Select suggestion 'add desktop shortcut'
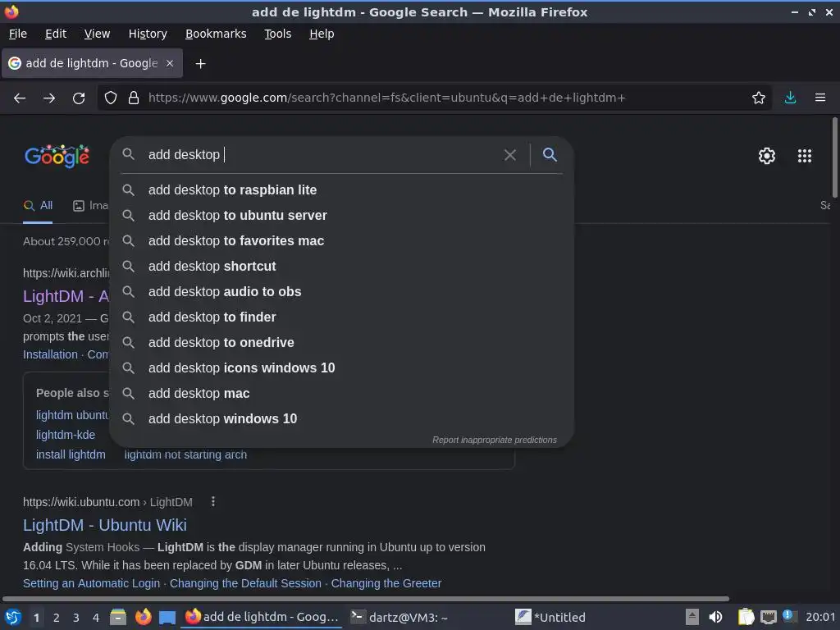Screen dimensions: 840x630 342,267
